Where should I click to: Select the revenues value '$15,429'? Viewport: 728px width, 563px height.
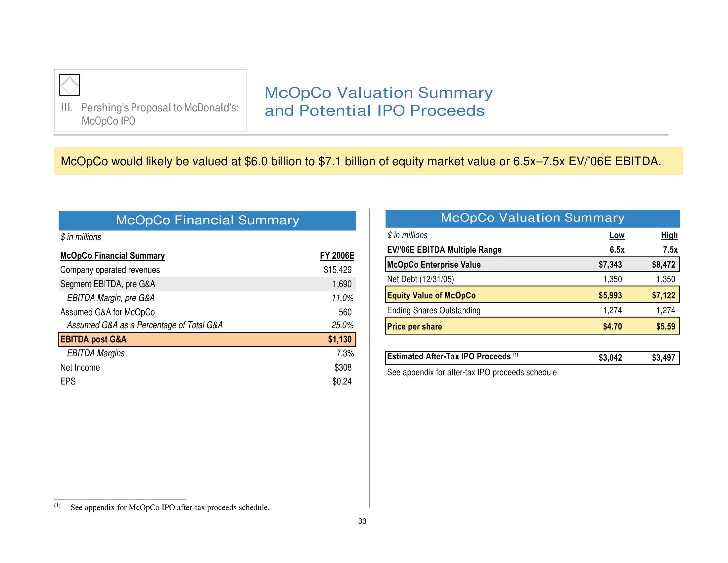[x=338, y=270]
